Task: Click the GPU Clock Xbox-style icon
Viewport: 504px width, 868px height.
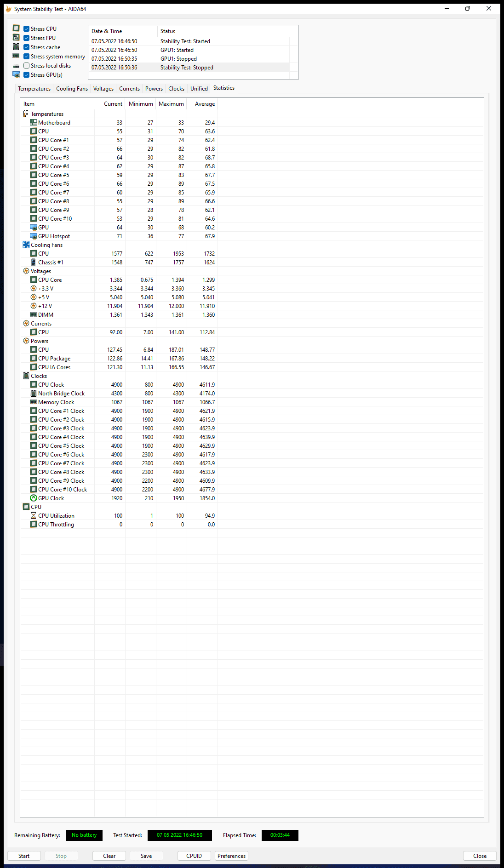Action: (33, 498)
